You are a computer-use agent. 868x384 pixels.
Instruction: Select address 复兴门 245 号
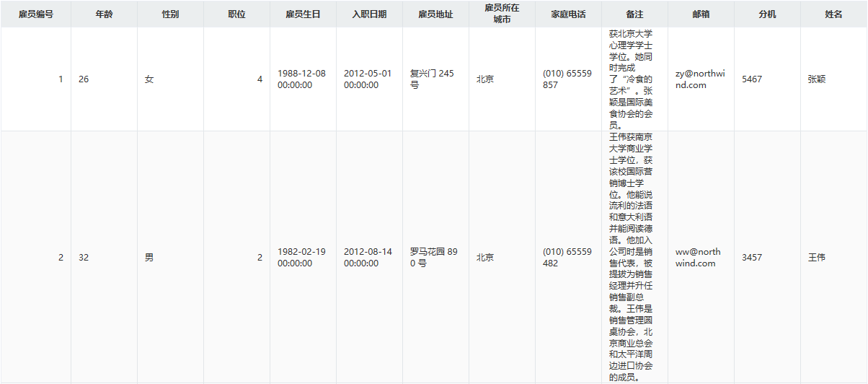coord(435,79)
